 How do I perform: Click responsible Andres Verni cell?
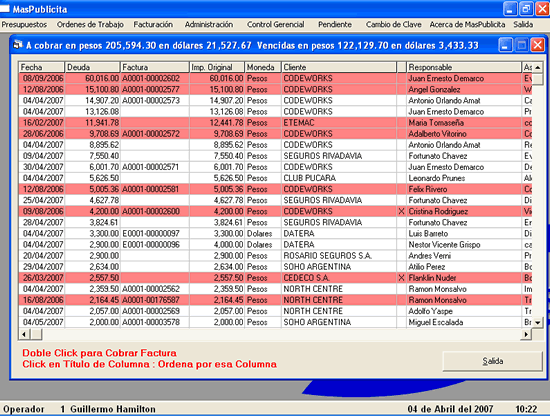[x=464, y=256]
